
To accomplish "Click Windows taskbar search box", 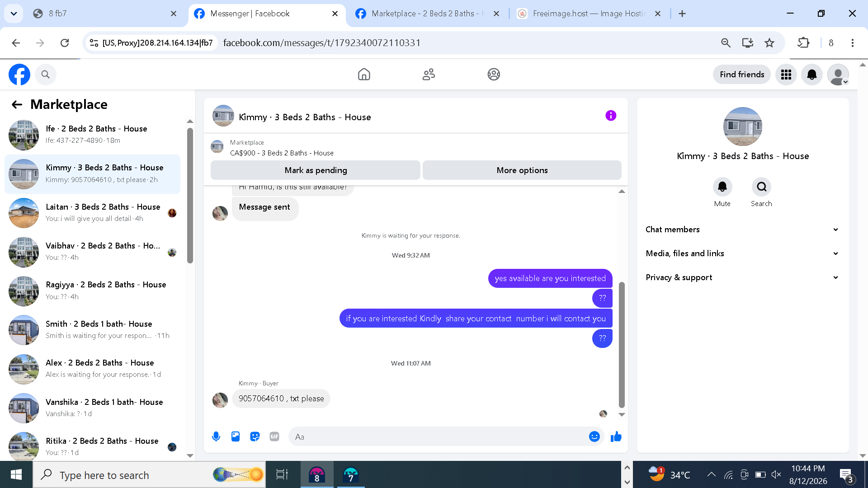I will tap(149, 475).
